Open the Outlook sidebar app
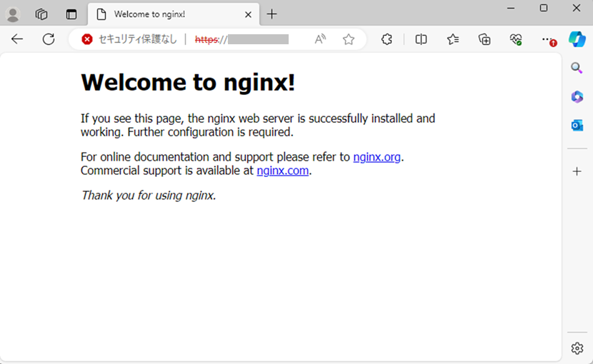593x364 pixels. (x=577, y=125)
